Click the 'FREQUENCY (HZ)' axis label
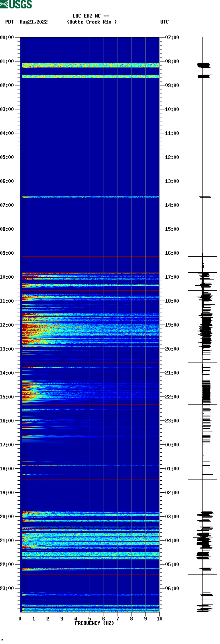The image size is (220, 644). pyautogui.click(x=94, y=623)
